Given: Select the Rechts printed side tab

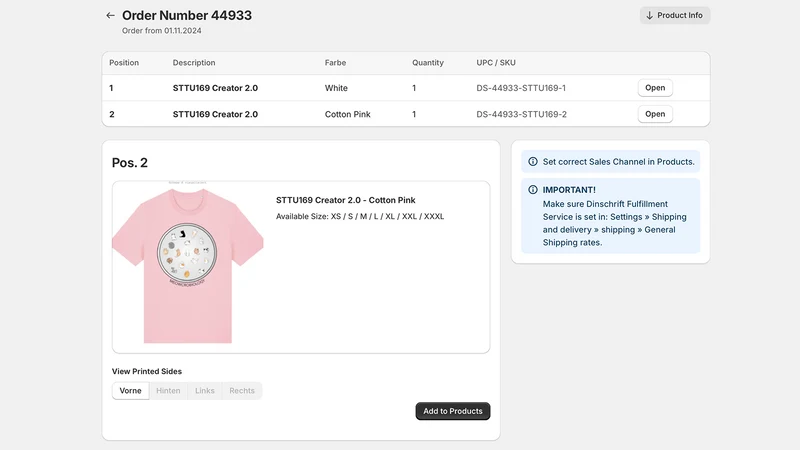Looking at the screenshot, I should (x=242, y=390).
